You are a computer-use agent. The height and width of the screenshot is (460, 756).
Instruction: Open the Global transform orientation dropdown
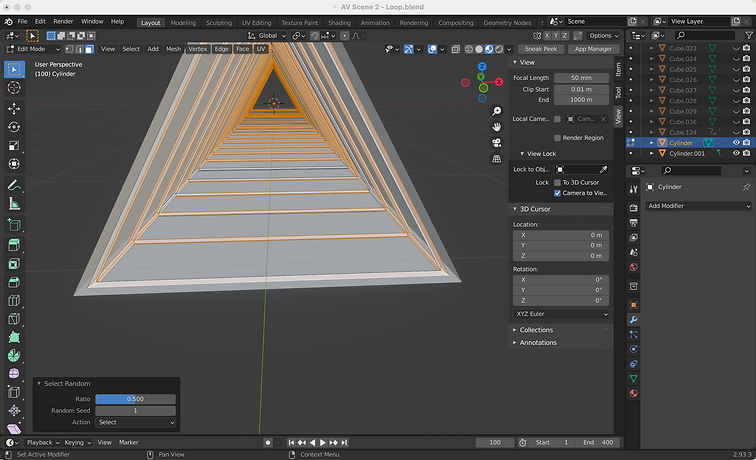267,36
